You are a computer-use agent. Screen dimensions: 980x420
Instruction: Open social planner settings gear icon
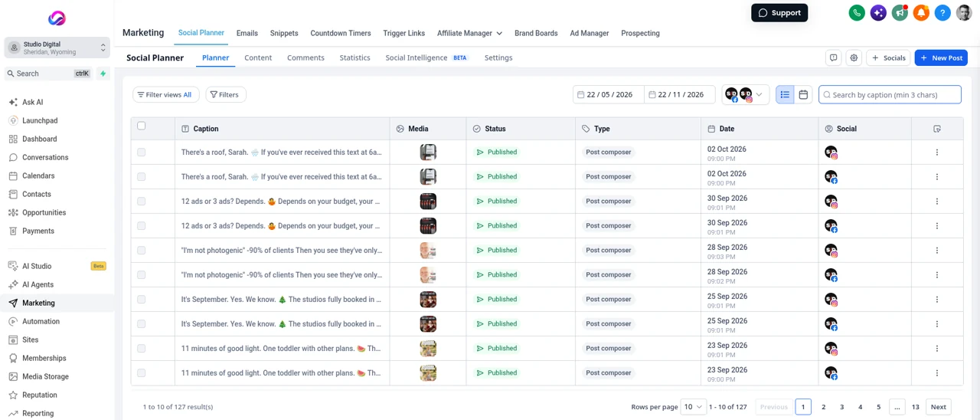854,57
